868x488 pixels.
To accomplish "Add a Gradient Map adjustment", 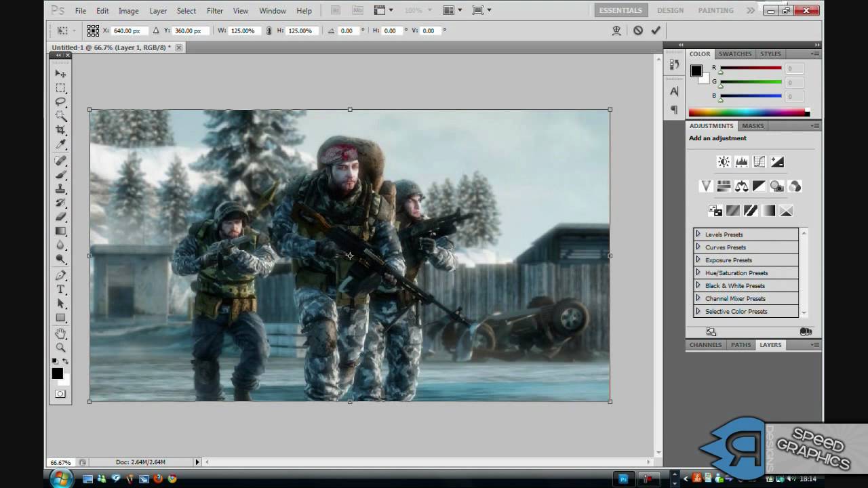I will point(768,211).
